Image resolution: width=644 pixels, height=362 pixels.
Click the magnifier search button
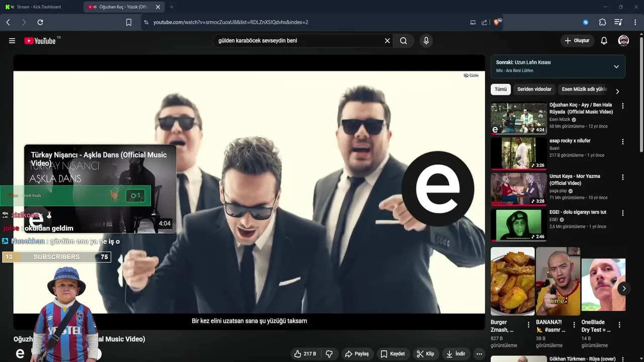[x=404, y=41]
